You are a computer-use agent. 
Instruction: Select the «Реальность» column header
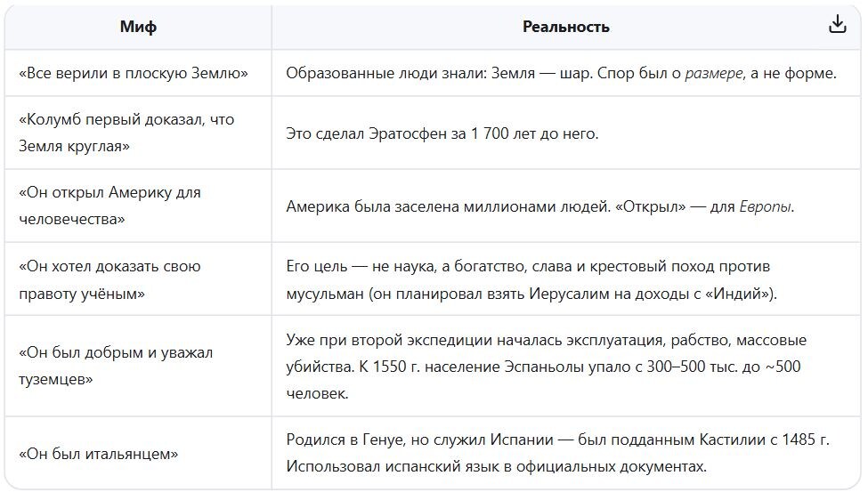(x=565, y=27)
